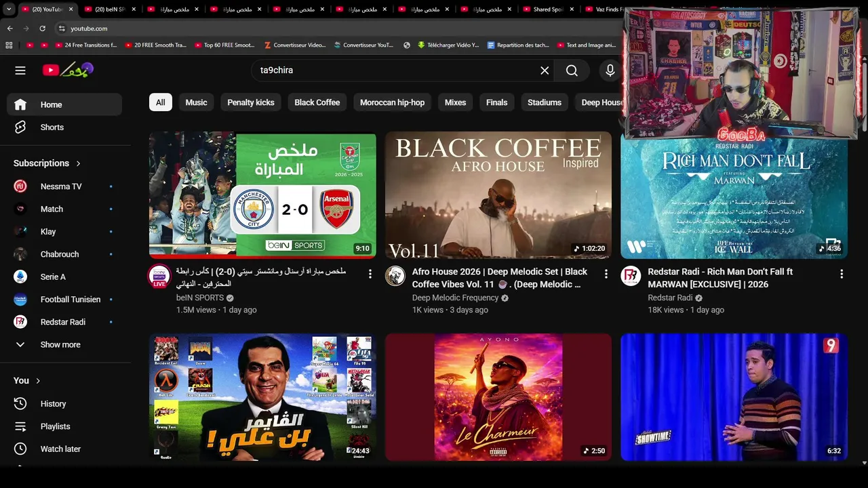
Task: Open the Top 60 FREE Smoot... bookmark
Action: (x=224, y=45)
